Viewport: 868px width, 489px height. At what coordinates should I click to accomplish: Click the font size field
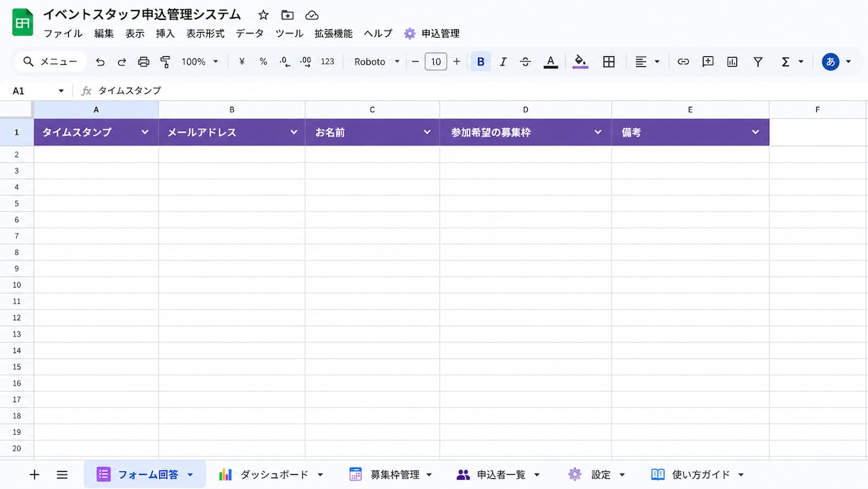tap(436, 62)
